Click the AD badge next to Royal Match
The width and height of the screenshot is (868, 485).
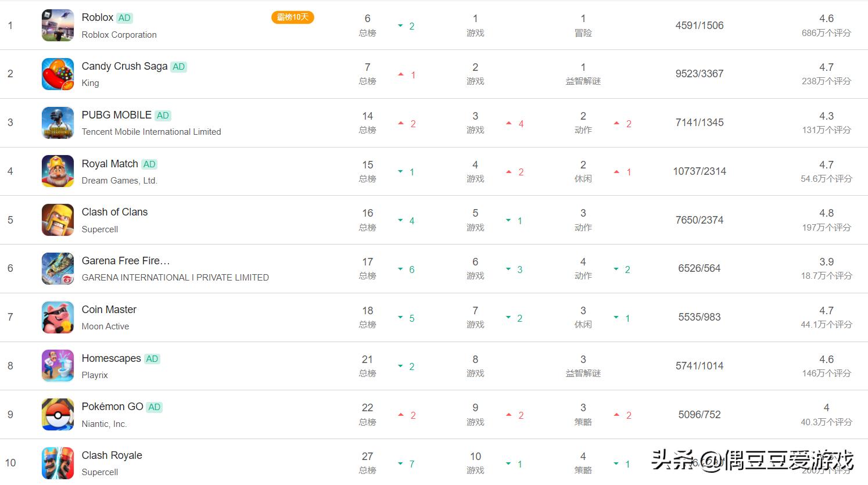coord(149,164)
